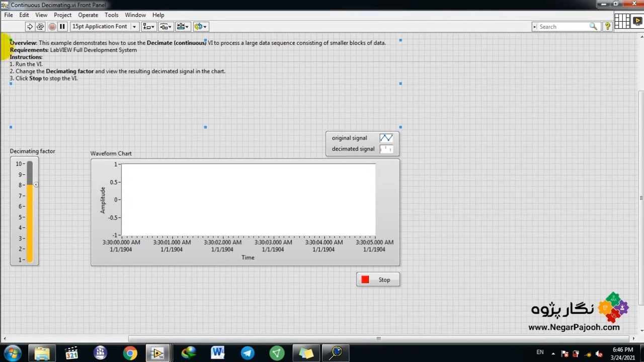This screenshot has height=362, width=644.
Task: Click the connector pane grid icon
Action: pos(622,21)
